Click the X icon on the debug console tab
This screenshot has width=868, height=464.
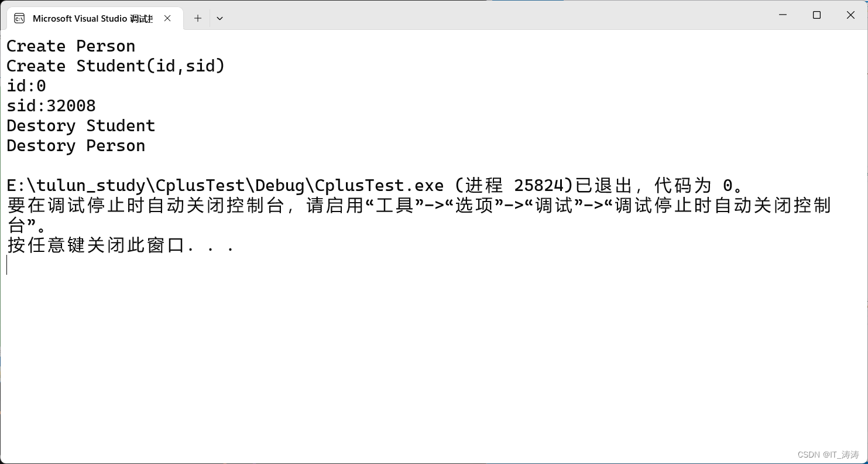pos(167,18)
